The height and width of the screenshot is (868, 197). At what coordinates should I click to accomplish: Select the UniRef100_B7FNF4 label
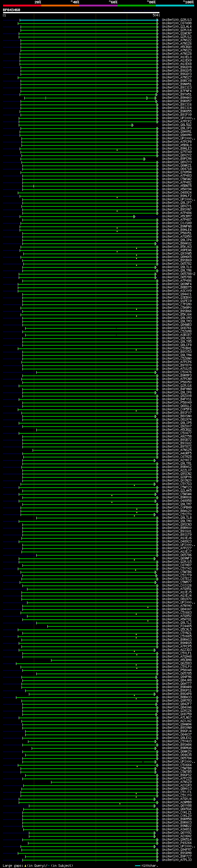pos(177,91)
